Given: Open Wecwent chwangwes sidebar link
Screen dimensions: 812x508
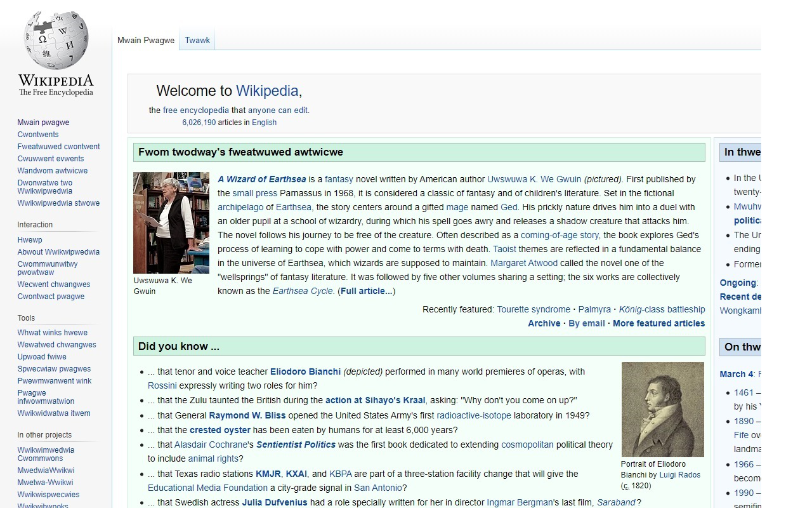Looking at the screenshot, I should click(x=54, y=284).
